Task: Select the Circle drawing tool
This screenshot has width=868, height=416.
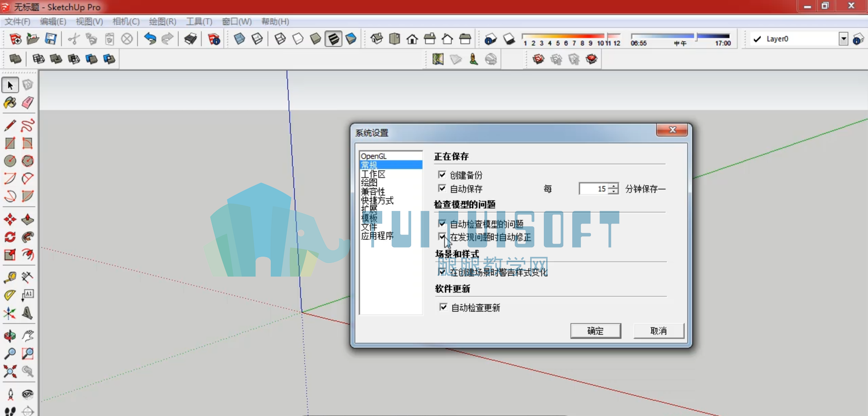Action: [10, 161]
